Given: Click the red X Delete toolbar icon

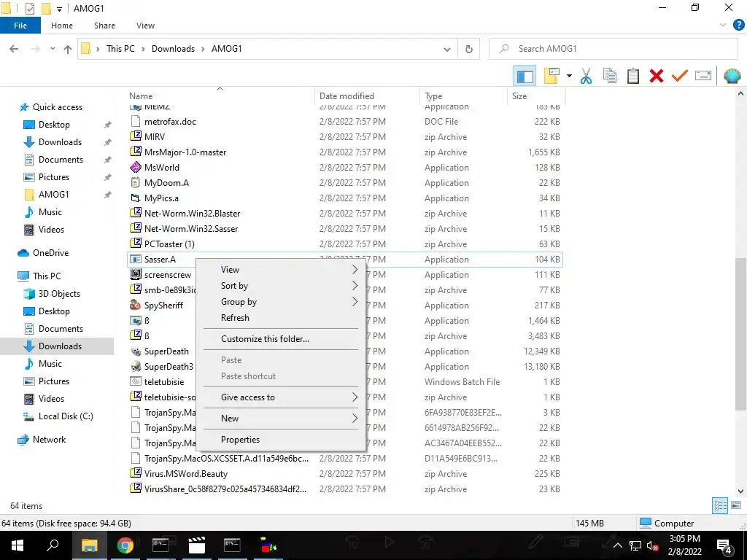Looking at the screenshot, I should (657, 76).
